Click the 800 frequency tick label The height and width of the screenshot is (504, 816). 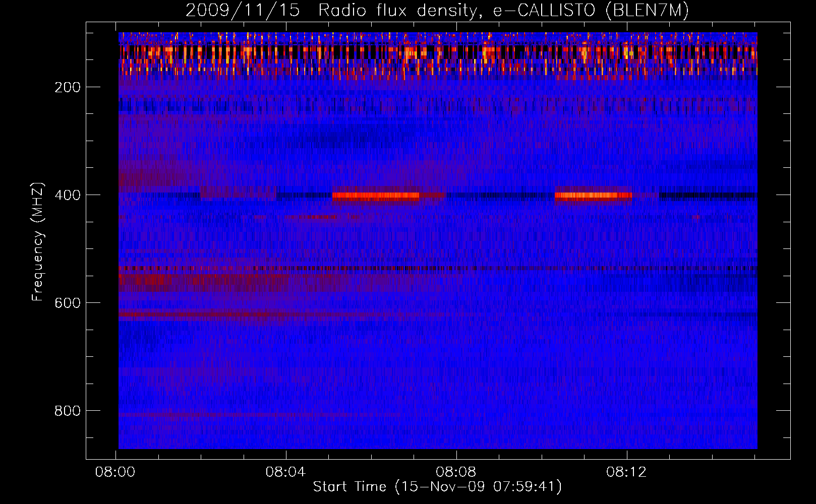click(68, 411)
